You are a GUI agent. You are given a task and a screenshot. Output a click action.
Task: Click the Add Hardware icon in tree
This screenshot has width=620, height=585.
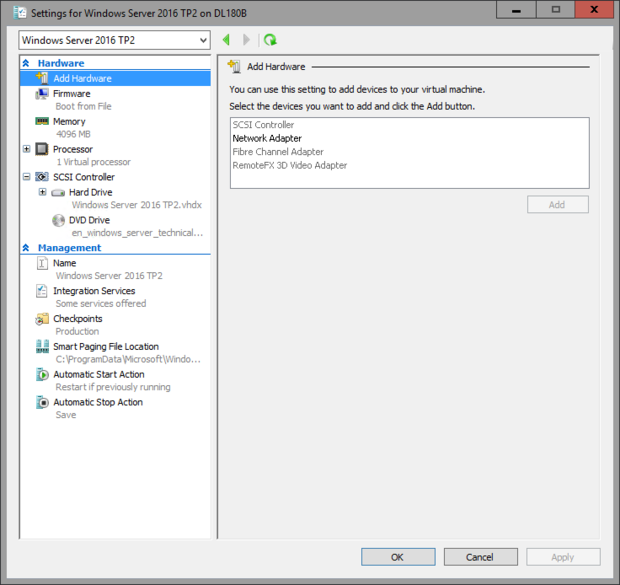[42, 78]
